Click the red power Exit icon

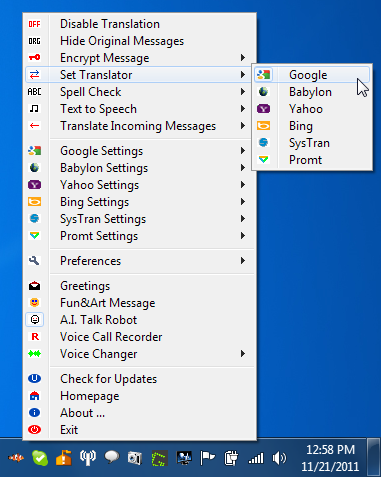pyautogui.click(x=34, y=429)
